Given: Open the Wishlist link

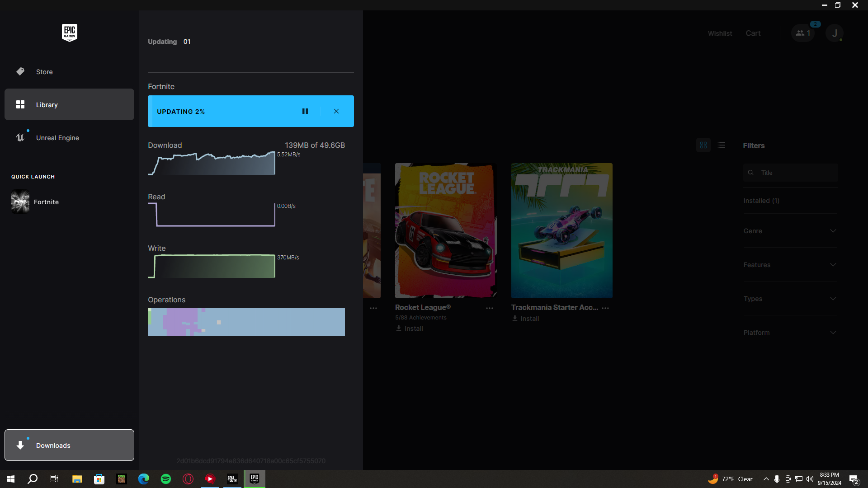Looking at the screenshot, I should click(x=720, y=33).
